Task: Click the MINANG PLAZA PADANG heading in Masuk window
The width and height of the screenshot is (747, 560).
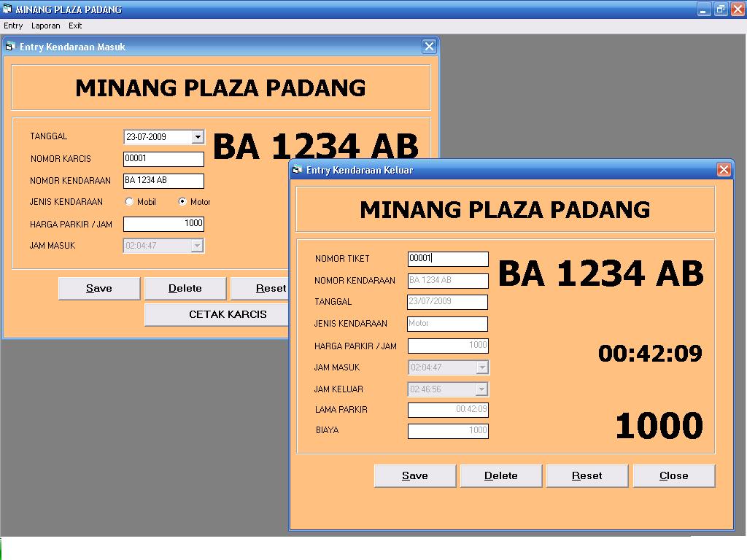Action: coord(220,88)
